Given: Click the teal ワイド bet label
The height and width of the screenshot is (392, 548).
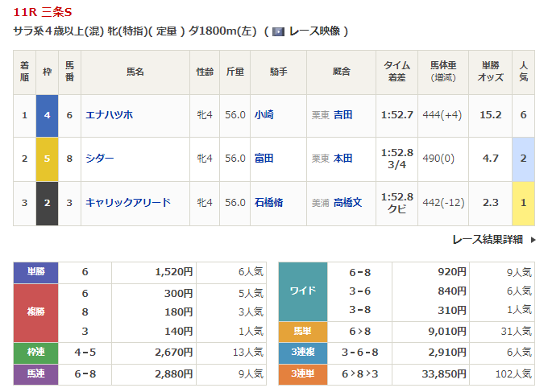Looking at the screenshot, I should pyautogui.click(x=302, y=291).
